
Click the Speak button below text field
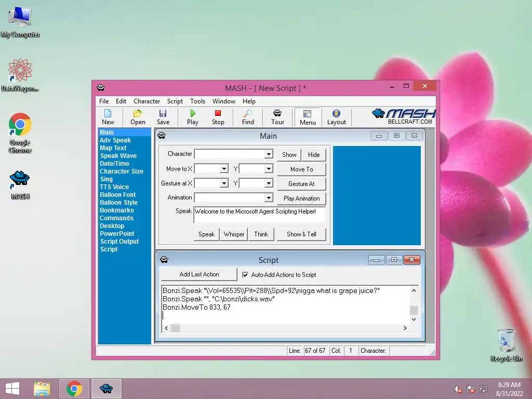[x=206, y=234]
